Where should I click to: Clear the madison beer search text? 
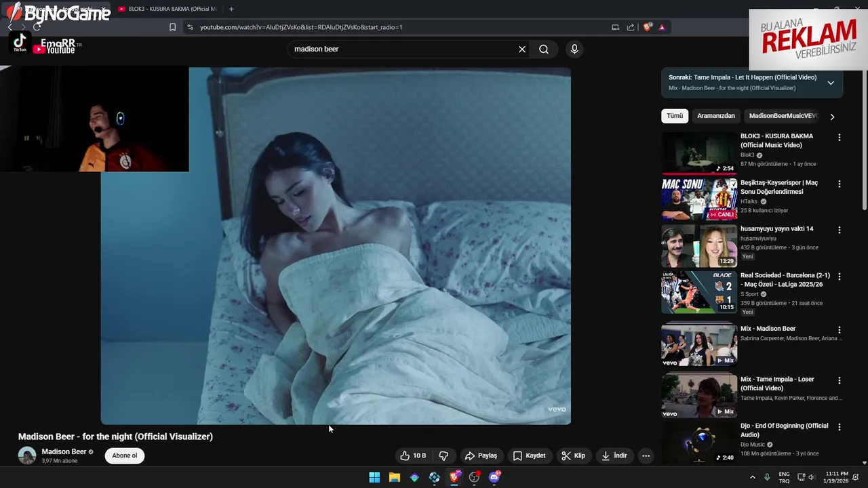pyautogui.click(x=522, y=49)
